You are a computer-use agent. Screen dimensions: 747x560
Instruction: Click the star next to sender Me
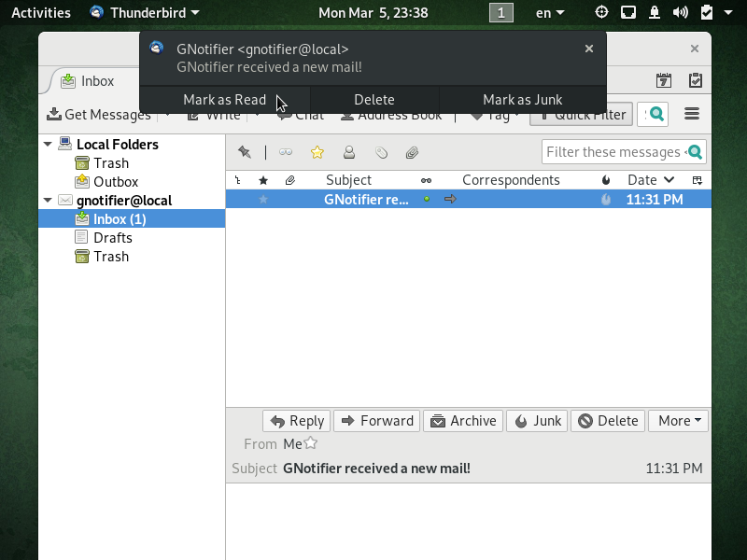tap(311, 442)
